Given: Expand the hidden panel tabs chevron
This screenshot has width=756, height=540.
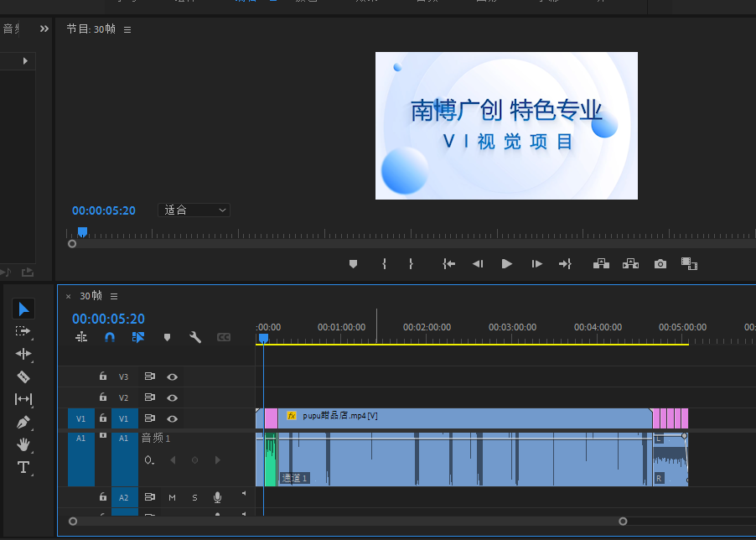Looking at the screenshot, I should (44, 29).
